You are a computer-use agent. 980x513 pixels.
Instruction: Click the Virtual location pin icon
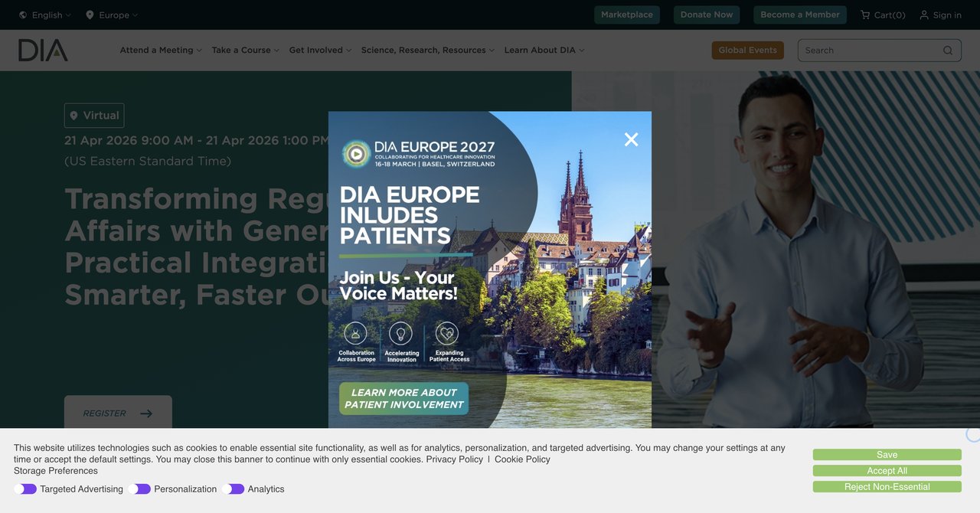coord(74,116)
